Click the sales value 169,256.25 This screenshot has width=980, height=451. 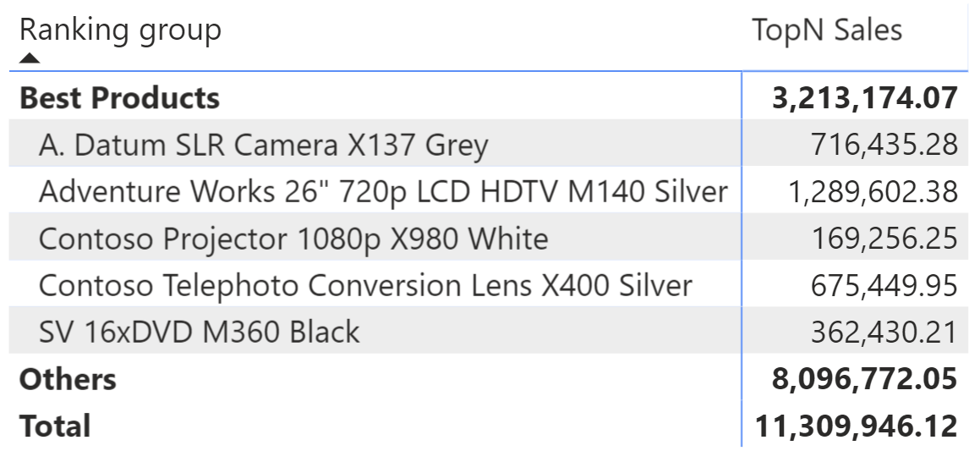(884, 239)
